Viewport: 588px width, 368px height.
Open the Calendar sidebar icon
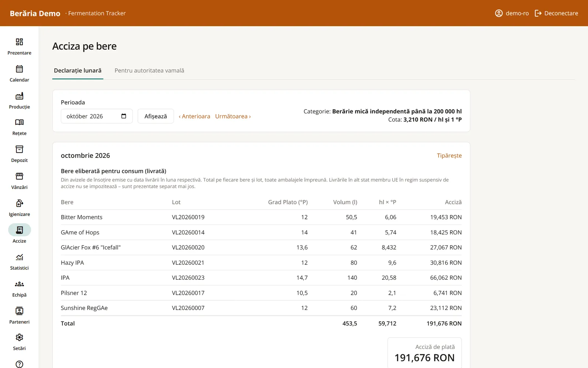pos(19,69)
